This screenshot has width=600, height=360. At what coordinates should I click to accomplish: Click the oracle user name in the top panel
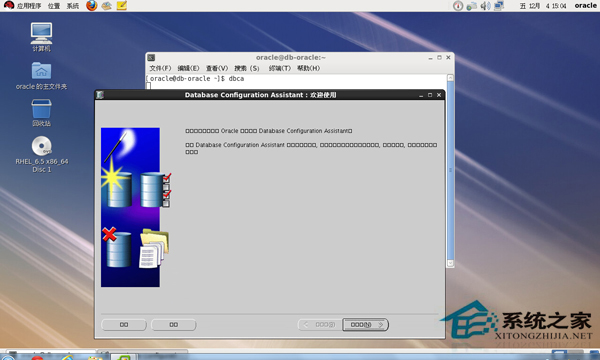coord(585,5)
